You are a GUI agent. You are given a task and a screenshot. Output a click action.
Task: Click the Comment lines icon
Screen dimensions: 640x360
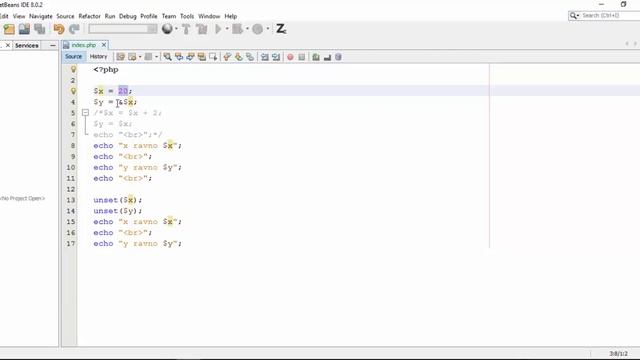(316, 57)
